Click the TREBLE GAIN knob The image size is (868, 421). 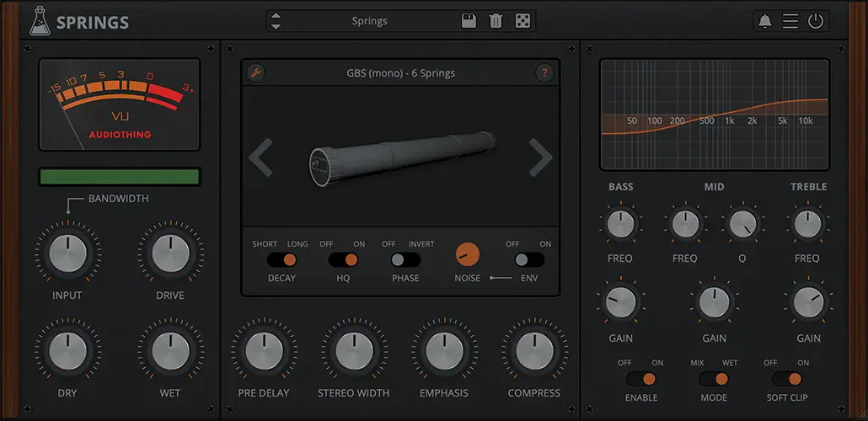pyautogui.click(x=808, y=302)
